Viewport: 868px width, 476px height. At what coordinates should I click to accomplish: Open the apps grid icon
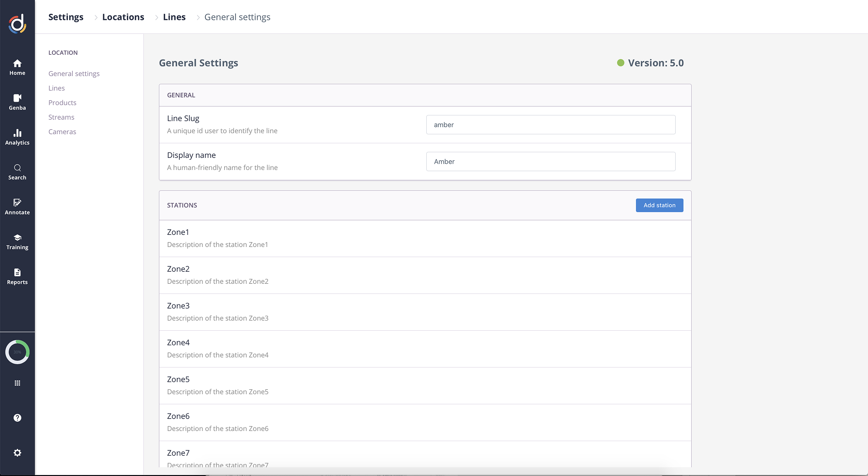17,383
